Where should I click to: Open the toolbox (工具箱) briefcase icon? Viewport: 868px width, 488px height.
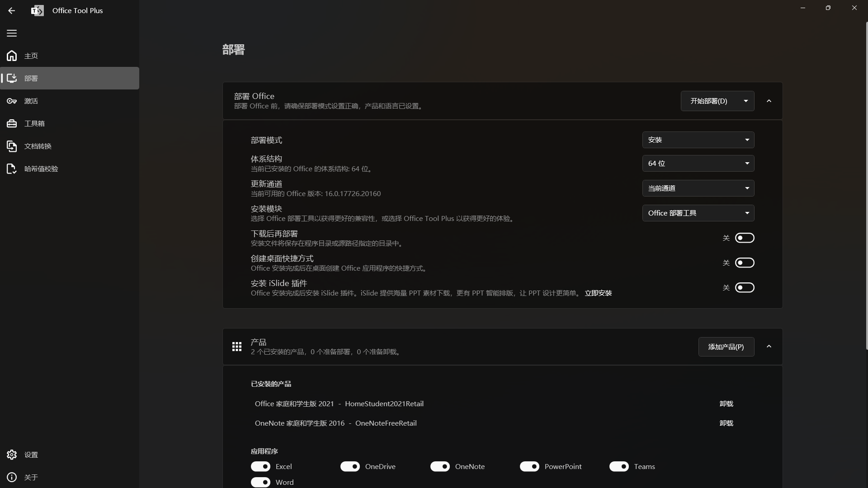(12, 123)
